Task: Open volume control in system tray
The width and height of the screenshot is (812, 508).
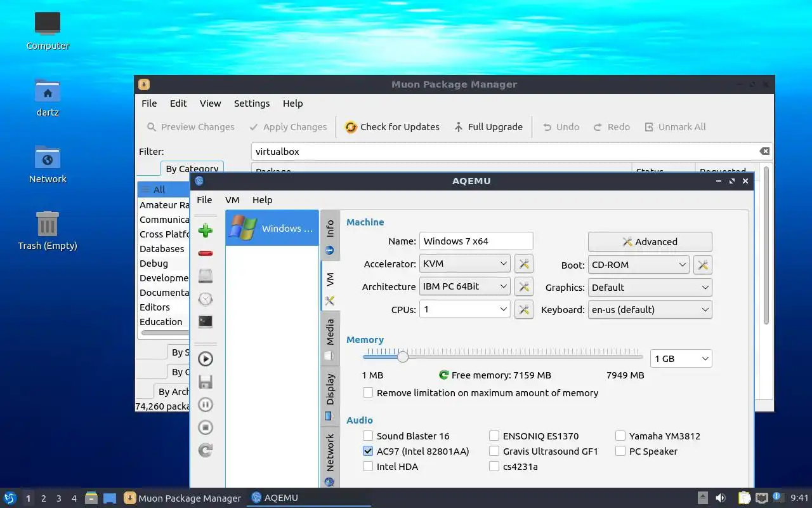Action: [x=721, y=498]
